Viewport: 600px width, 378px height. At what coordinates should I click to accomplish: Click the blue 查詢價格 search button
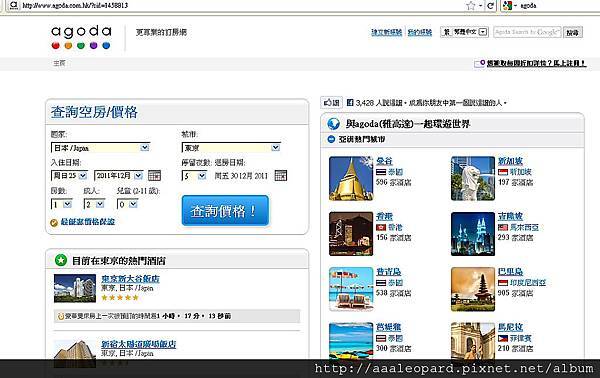pyautogui.click(x=225, y=210)
